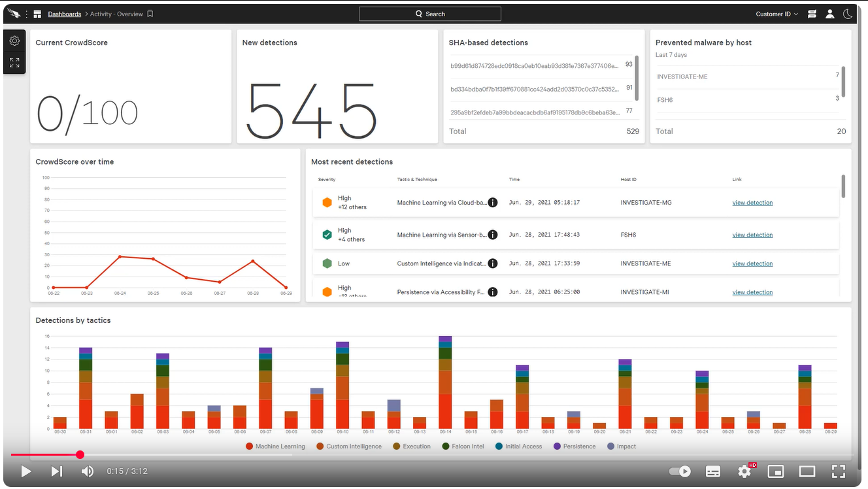Viewport: 868px width, 489px height.
Task: Click the expand-to-fullscreen arrows below the gear
Action: click(x=14, y=63)
